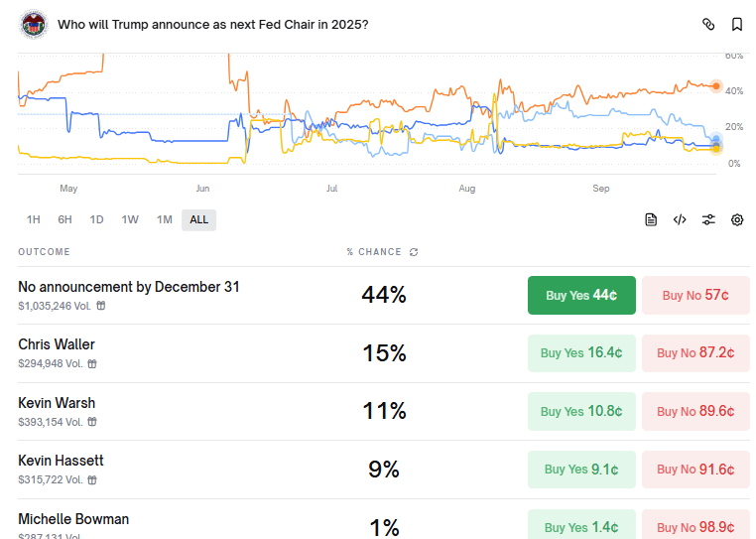Buy Yes for No announcement at 44¢
The width and height of the screenshot is (756, 539).
pos(581,295)
